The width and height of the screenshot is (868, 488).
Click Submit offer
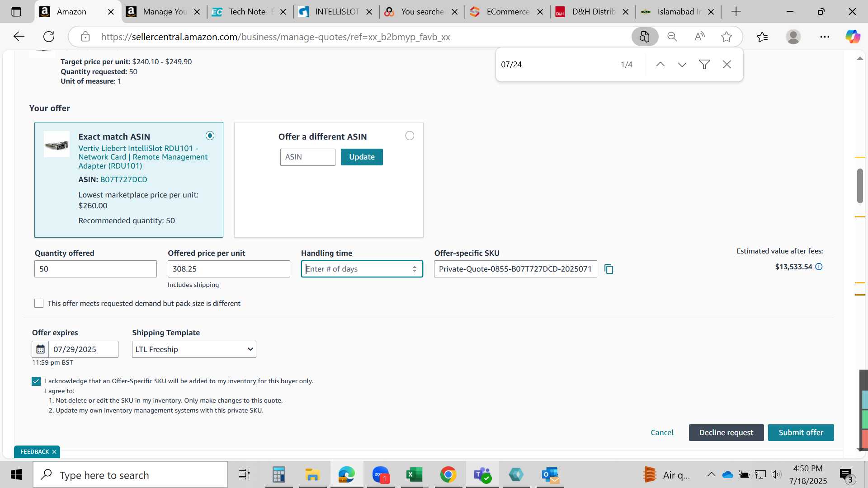(x=801, y=432)
